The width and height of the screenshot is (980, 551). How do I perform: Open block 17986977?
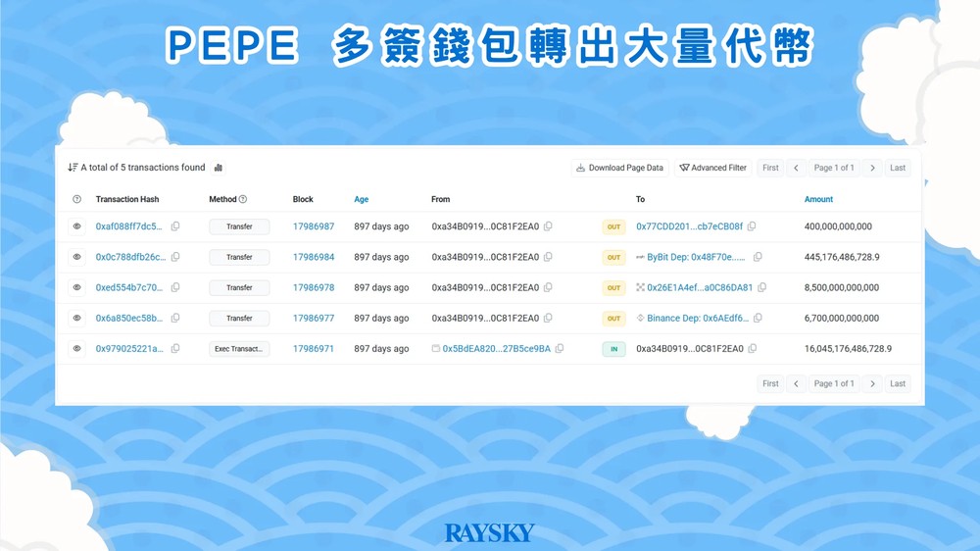click(314, 318)
